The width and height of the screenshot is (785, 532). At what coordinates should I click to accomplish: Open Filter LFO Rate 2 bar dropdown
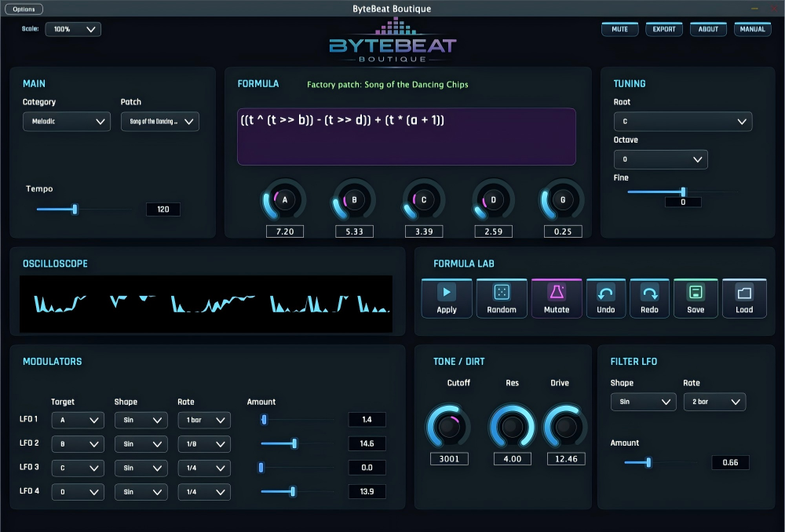[715, 402]
